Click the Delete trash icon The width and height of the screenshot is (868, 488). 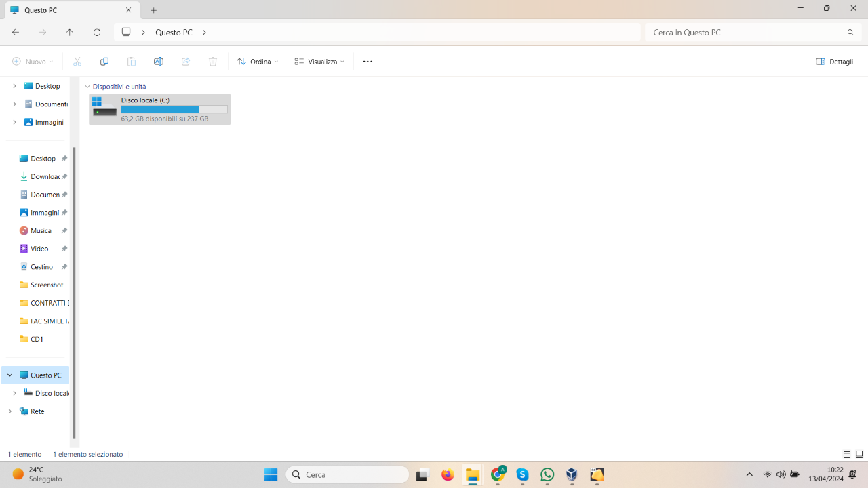pyautogui.click(x=213, y=62)
